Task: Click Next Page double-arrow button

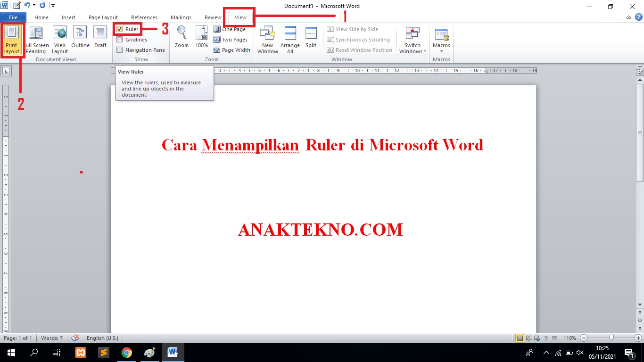Action: tap(640, 328)
